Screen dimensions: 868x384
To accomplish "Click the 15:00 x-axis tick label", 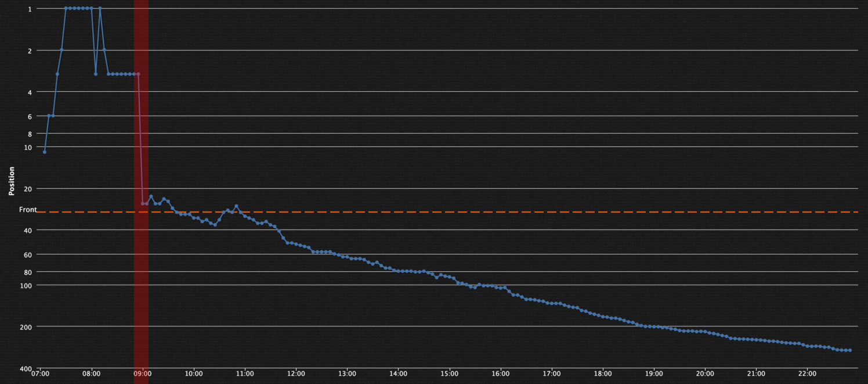I will (x=449, y=375).
